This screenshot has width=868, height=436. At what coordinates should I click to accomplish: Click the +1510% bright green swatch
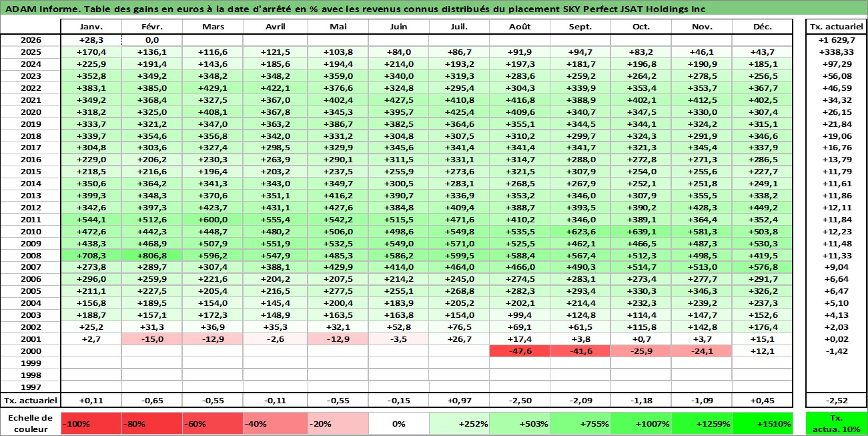pos(762,423)
